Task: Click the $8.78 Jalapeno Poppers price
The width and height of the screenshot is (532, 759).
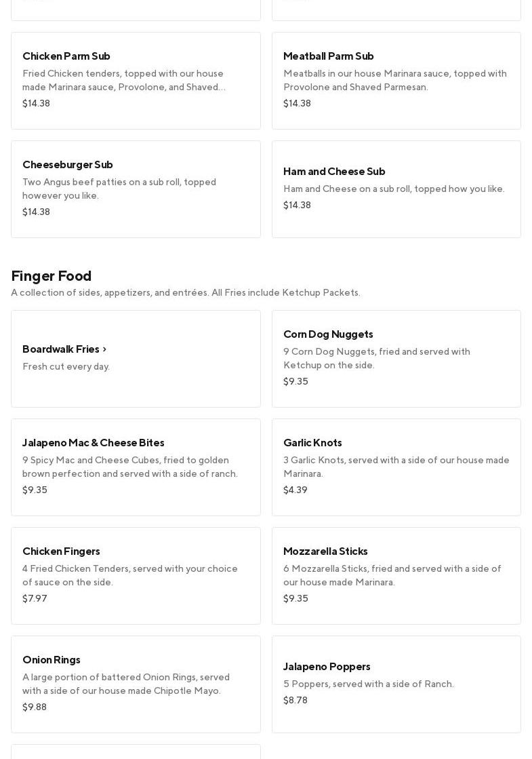Action: click(x=295, y=701)
